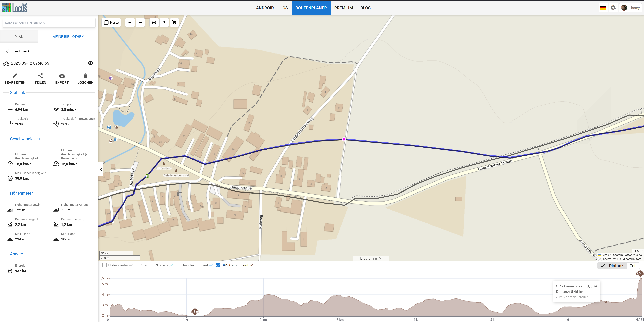Open the PREMIUM menu item

coord(343,8)
